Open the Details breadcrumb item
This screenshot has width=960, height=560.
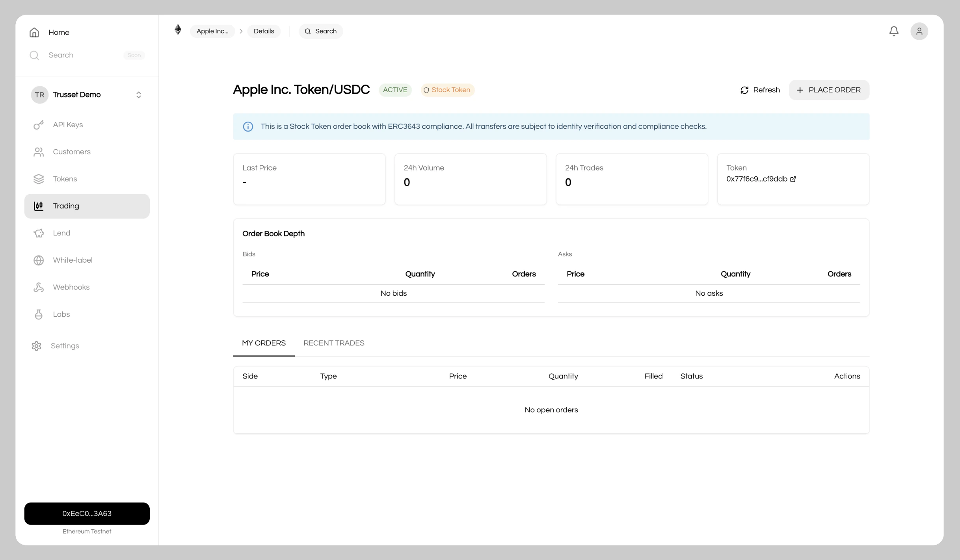coord(263,31)
